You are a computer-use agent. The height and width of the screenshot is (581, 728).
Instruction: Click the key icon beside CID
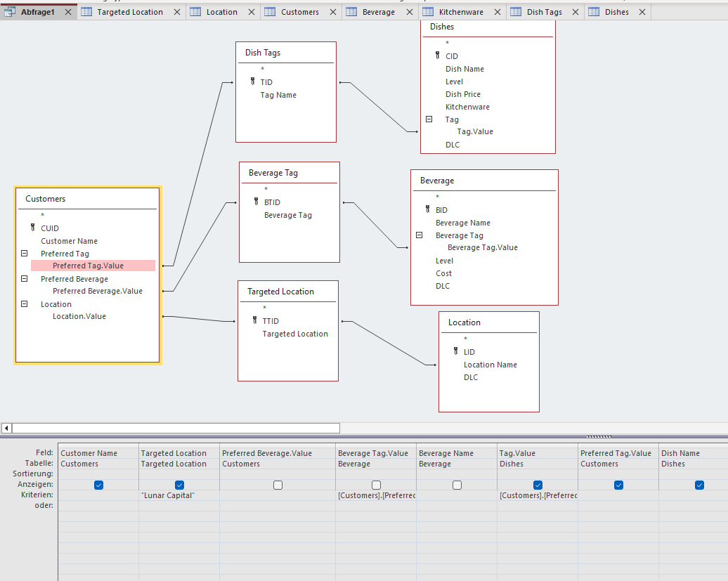tap(437, 56)
